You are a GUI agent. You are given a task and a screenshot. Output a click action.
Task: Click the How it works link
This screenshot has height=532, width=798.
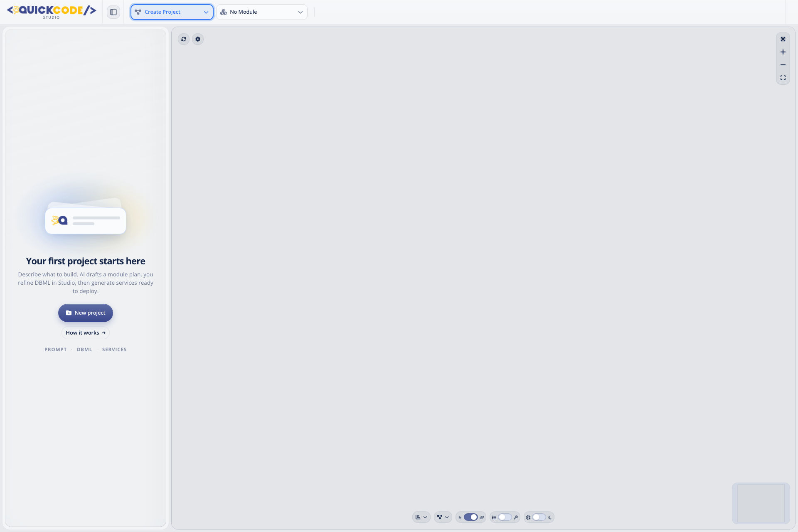(x=86, y=333)
